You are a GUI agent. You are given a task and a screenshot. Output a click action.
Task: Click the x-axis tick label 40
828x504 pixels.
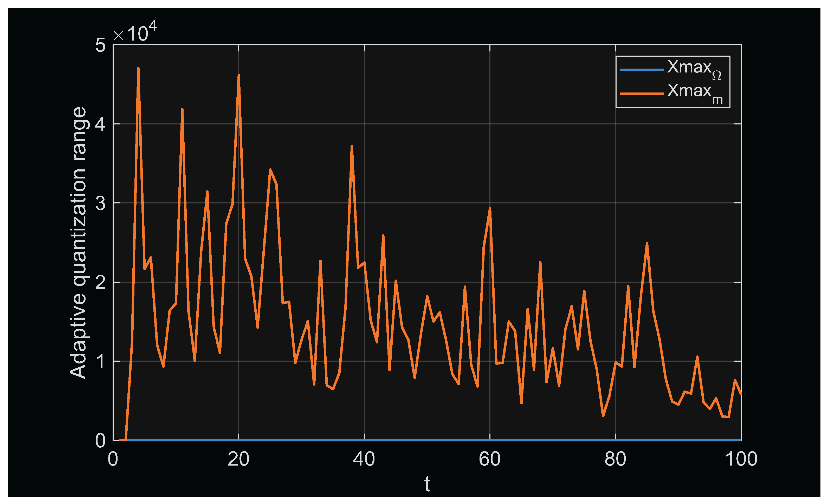pyautogui.click(x=364, y=459)
